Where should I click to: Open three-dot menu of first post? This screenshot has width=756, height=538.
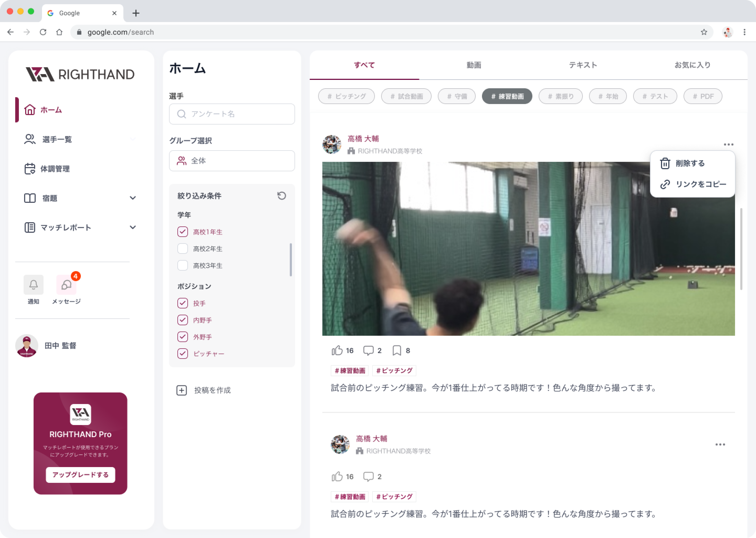tap(728, 144)
